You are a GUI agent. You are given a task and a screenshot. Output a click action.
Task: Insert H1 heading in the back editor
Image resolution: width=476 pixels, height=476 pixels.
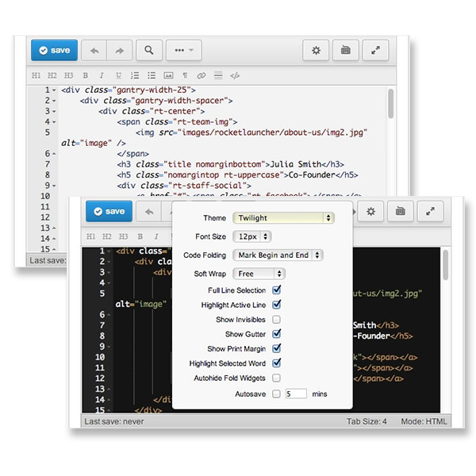click(x=36, y=75)
